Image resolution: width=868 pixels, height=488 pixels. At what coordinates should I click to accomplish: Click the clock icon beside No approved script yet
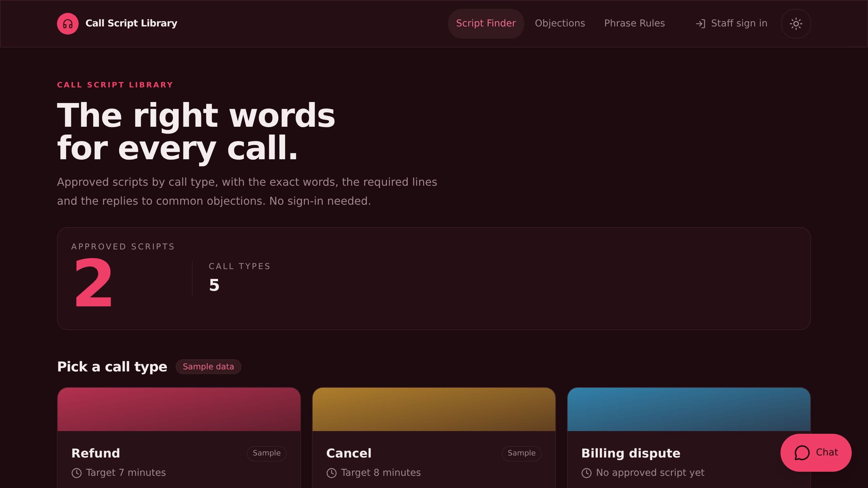[587, 473]
